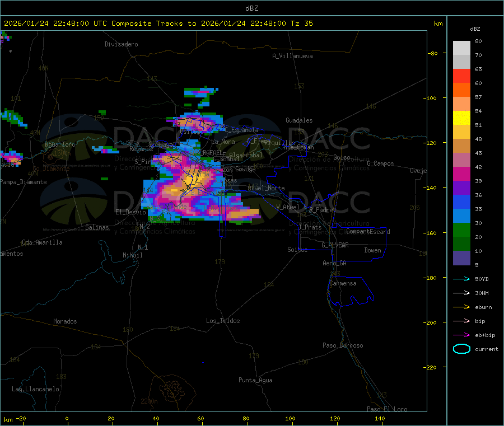Click the 'dBZ' title at the top
The height and width of the screenshot is (426, 504).
point(251,8)
